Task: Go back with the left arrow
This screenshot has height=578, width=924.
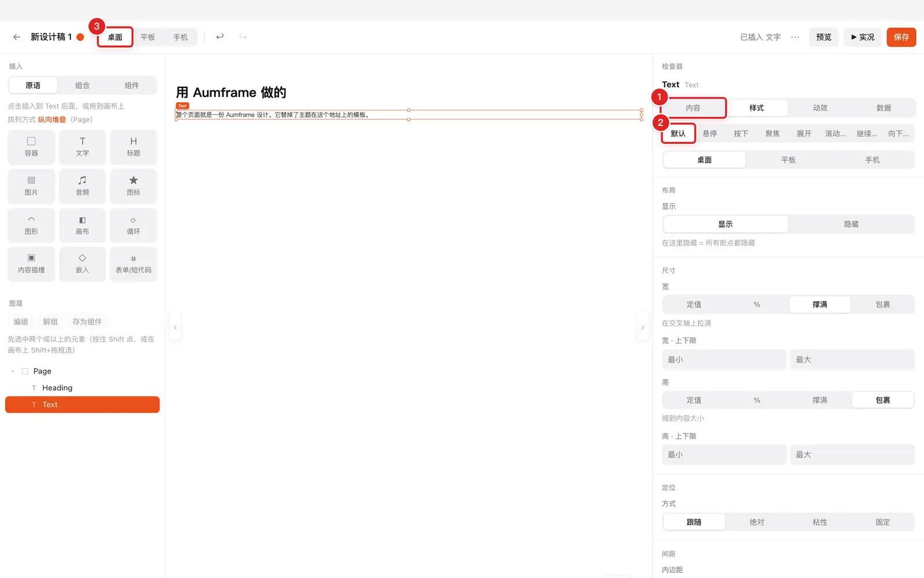Action: click(x=17, y=37)
